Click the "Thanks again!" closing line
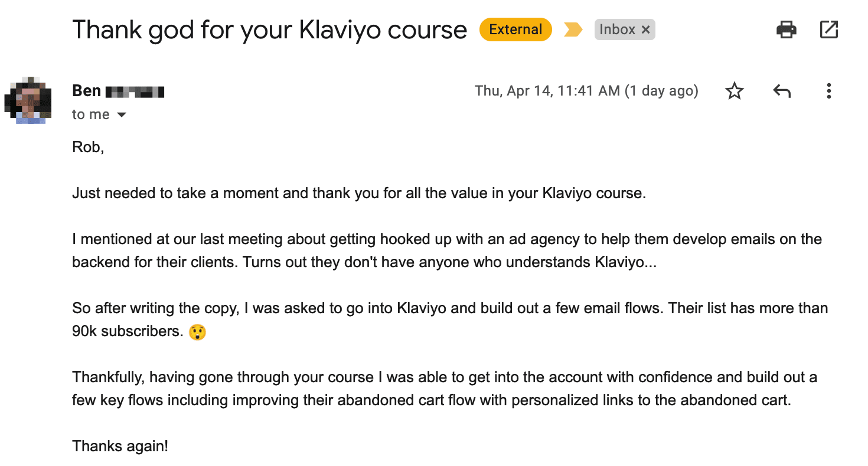This screenshot has width=868, height=466. point(120,446)
